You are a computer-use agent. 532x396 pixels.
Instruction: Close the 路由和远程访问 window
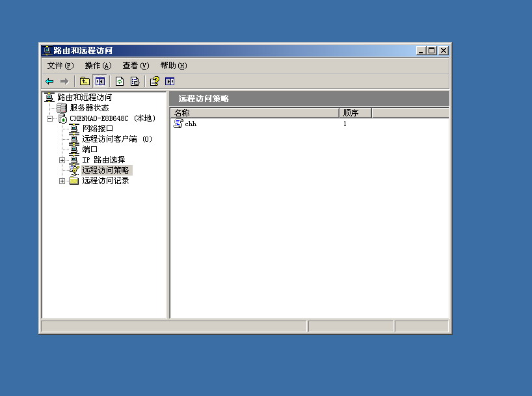pyautogui.click(x=444, y=51)
